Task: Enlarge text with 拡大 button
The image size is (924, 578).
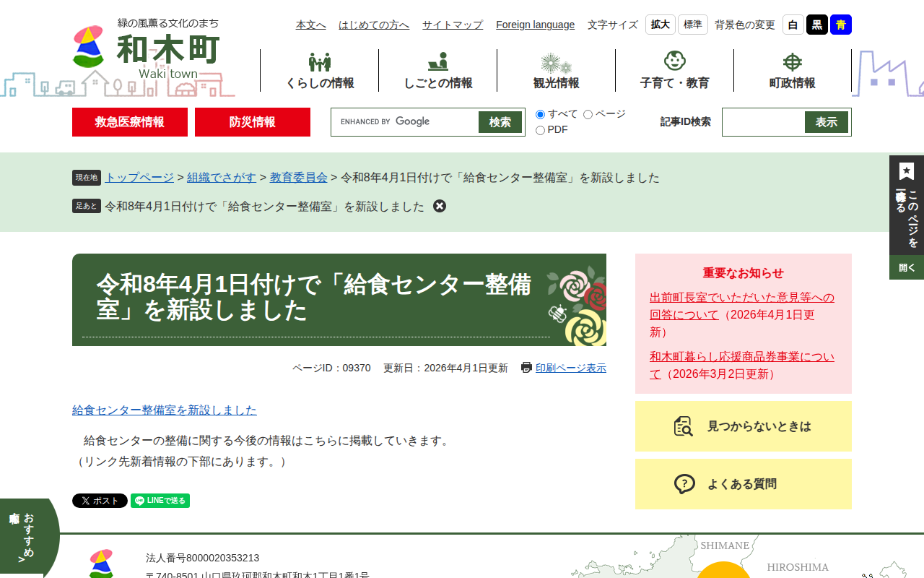Action: tap(661, 25)
